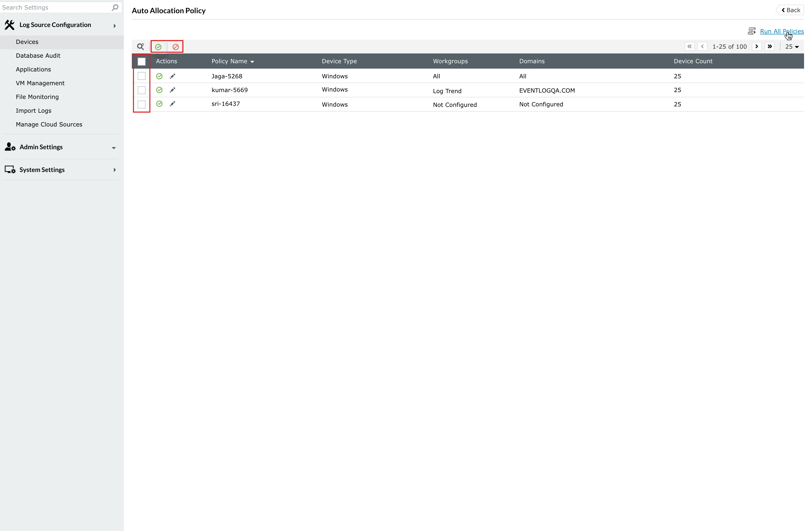Run the Jaga-5268 policy using its green icon

(159, 76)
